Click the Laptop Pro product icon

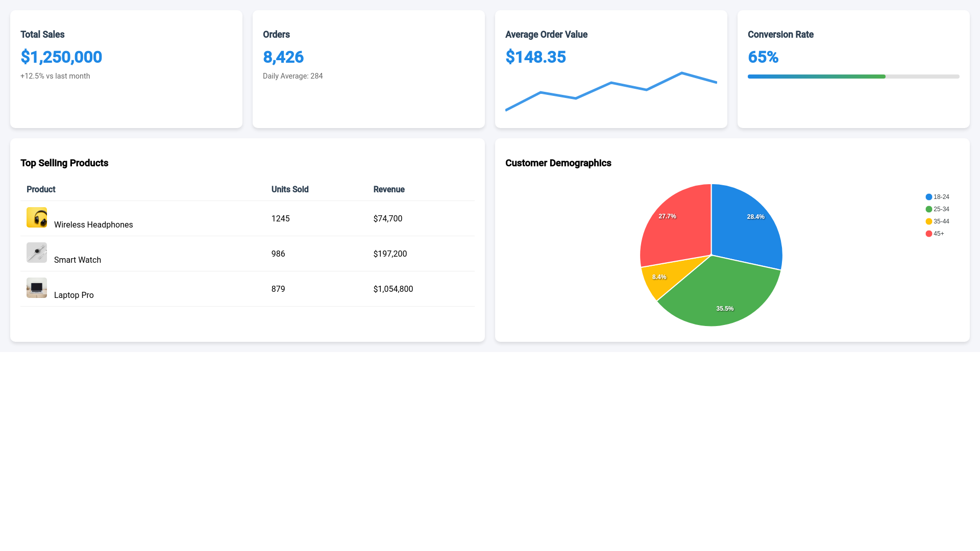coord(36,287)
